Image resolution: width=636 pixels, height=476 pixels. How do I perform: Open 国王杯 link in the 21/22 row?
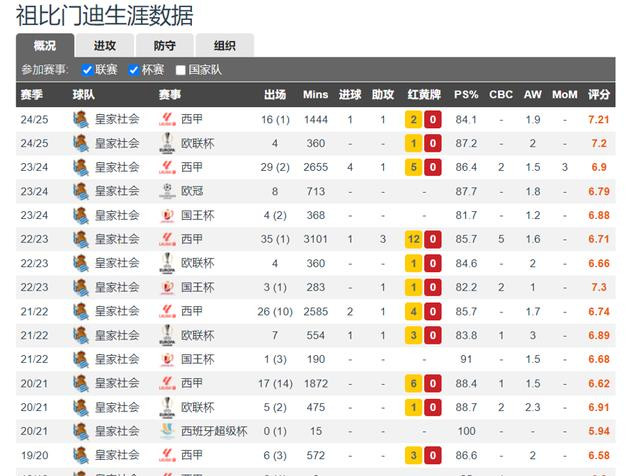click(x=197, y=359)
